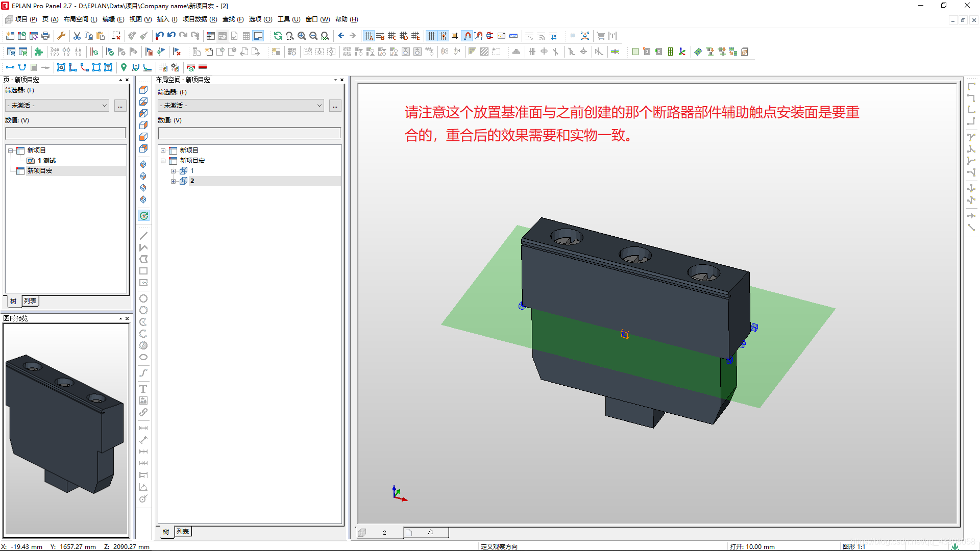This screenshot has width=980, height=551.
Task: Click the Redraw refresh icon
Action: point(278,36)
